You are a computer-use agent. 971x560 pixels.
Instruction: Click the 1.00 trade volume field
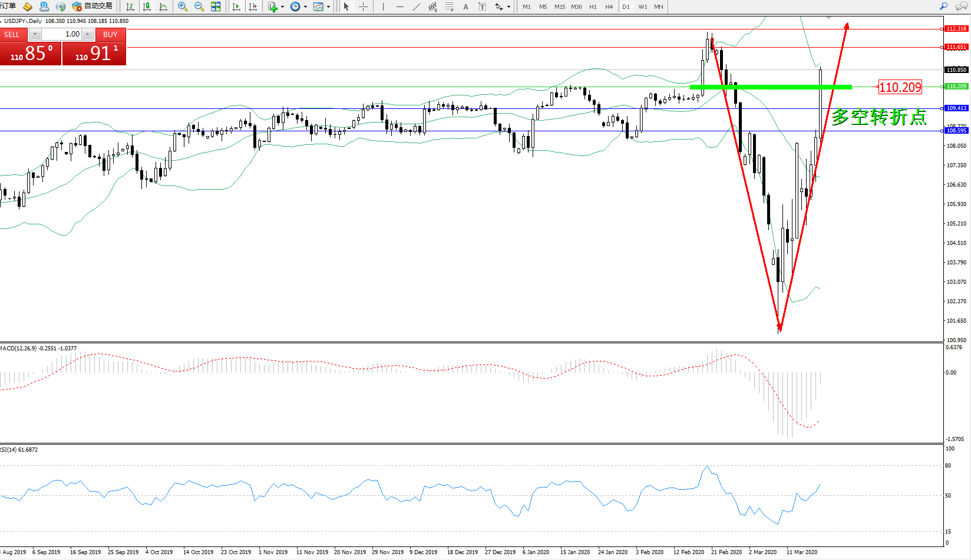tap(62, 34)
